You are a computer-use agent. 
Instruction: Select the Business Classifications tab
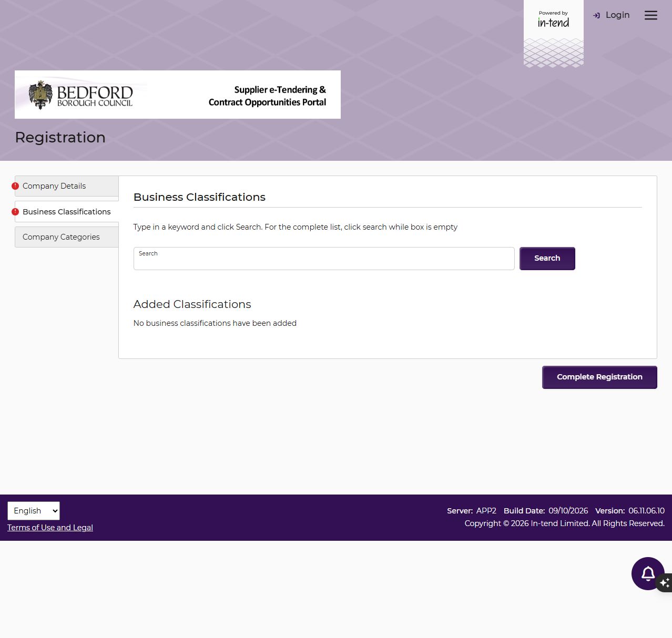67,212
